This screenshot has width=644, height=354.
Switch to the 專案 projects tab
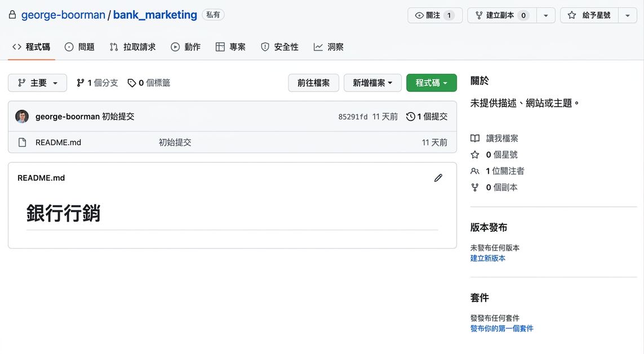230,47
